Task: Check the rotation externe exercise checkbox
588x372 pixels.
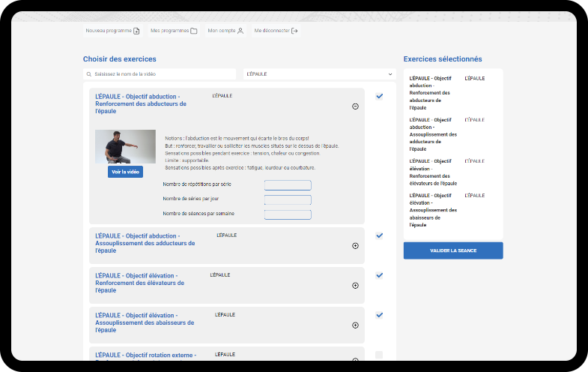Action: pos(379,355)
